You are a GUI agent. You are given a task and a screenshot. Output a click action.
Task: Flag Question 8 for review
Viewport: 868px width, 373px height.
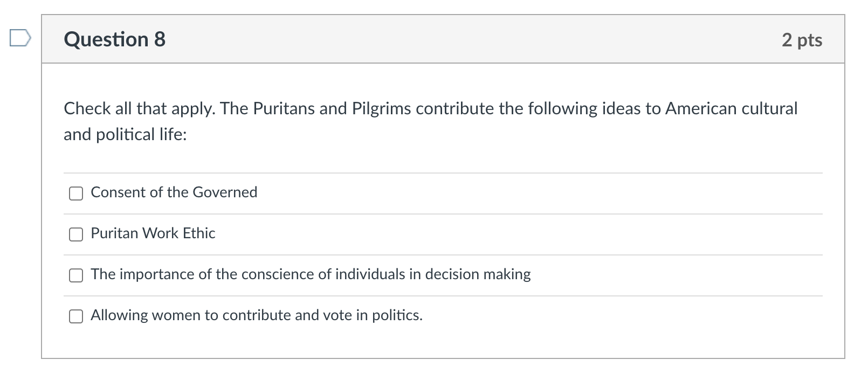click(20, 38)
